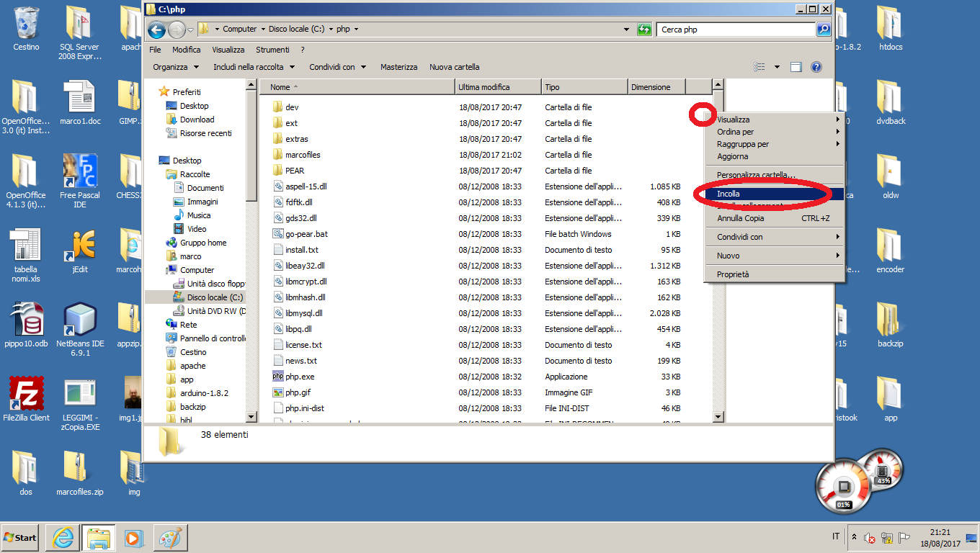Click the search magnifier icon
This screenshot has height=553, width=980.
[823, 30]
